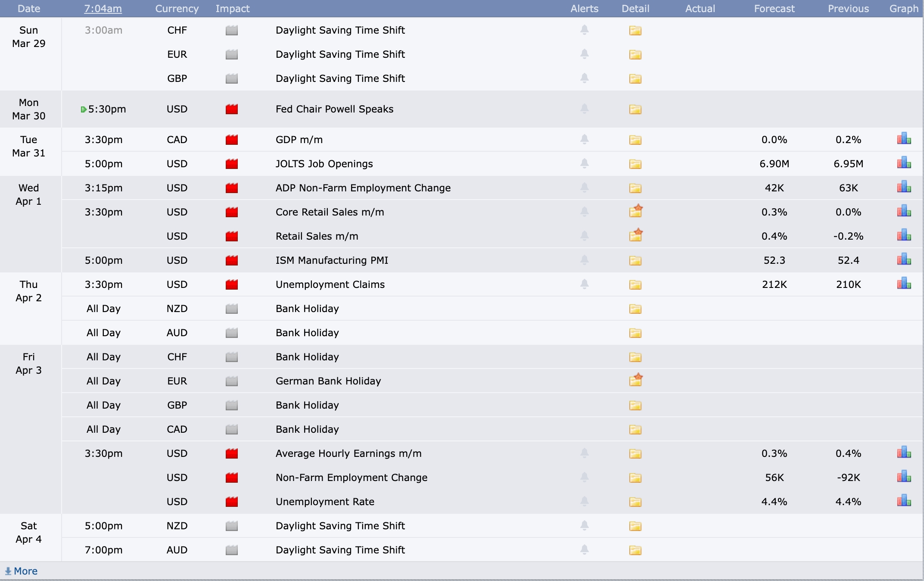Image resolution: width=924 pixels, height=581 pixels.
Task: View graph for ISM Manufacturing PMI
Action: pyautogui.click(x=904, y=260)
